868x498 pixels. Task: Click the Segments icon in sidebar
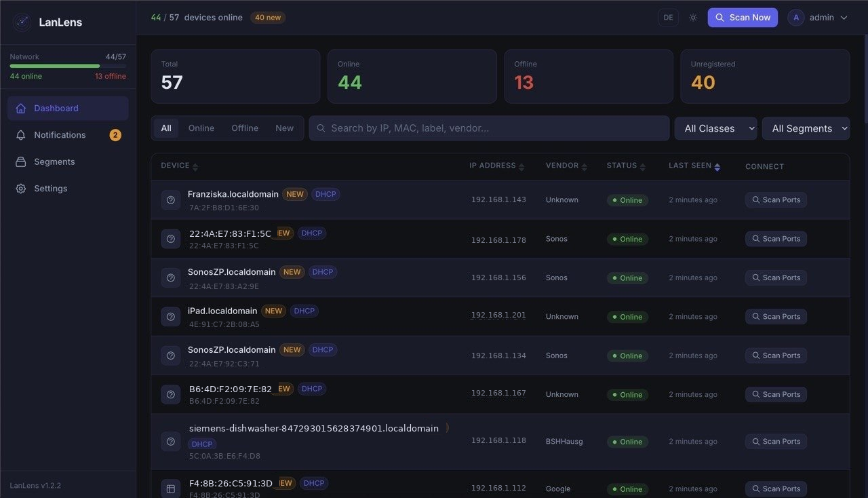(21, 161)
